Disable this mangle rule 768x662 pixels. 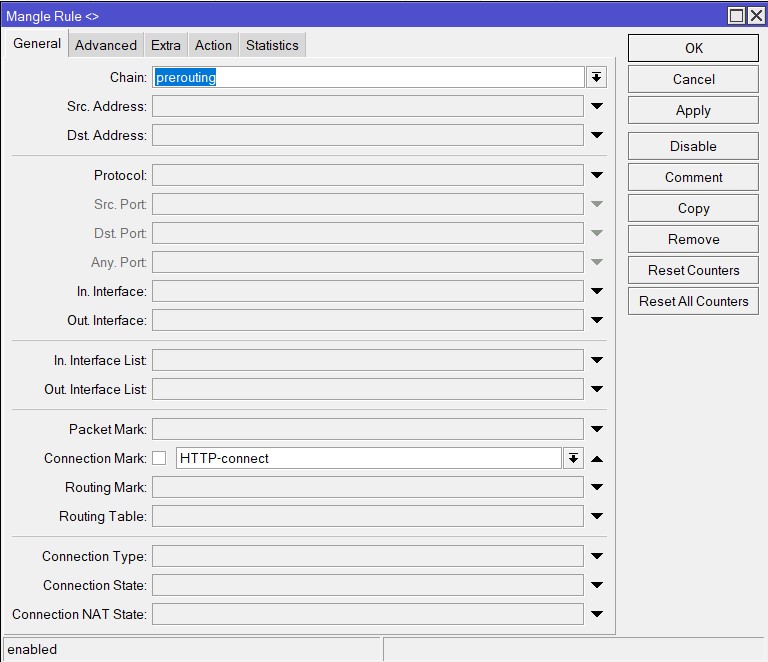(693, 146)
